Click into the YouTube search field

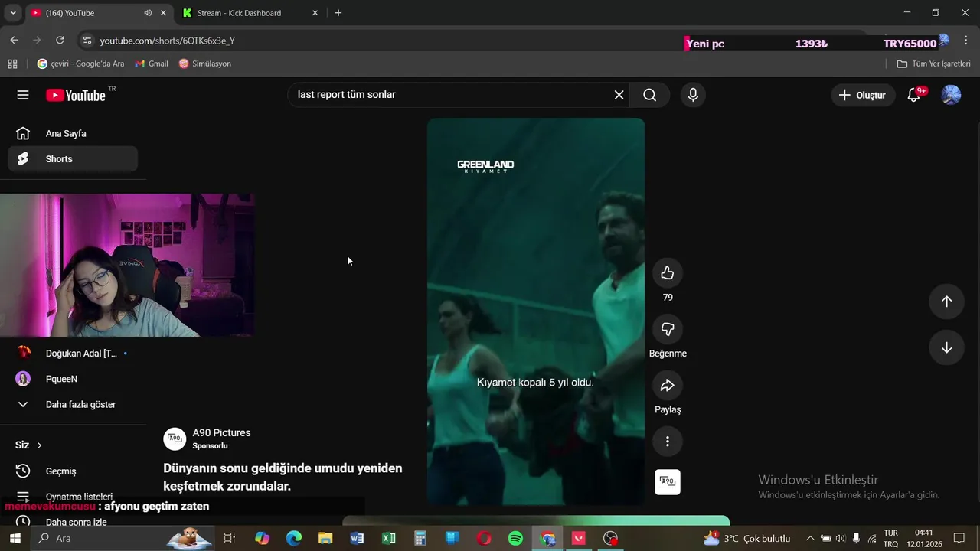(452, 95)
